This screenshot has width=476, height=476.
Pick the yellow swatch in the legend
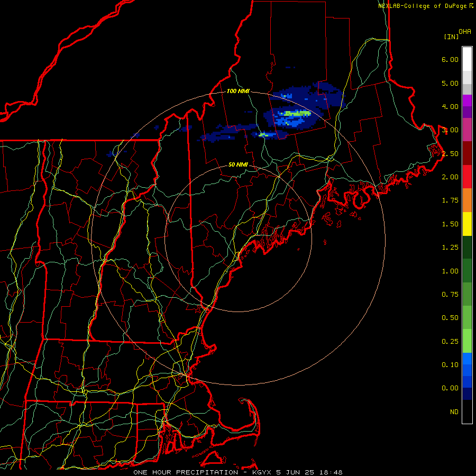[x=467, y=224]
